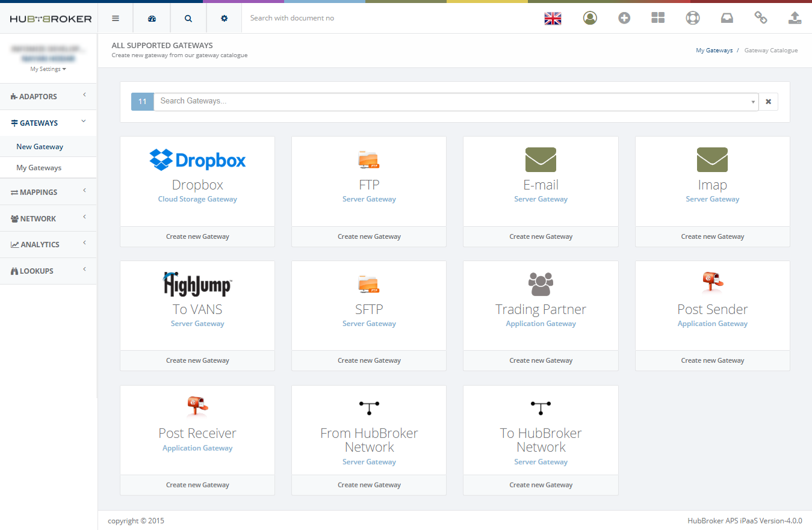
Task: Create new Gateway for To HubBroker Network
Action: pyautogui.click(x=541, y=485)
